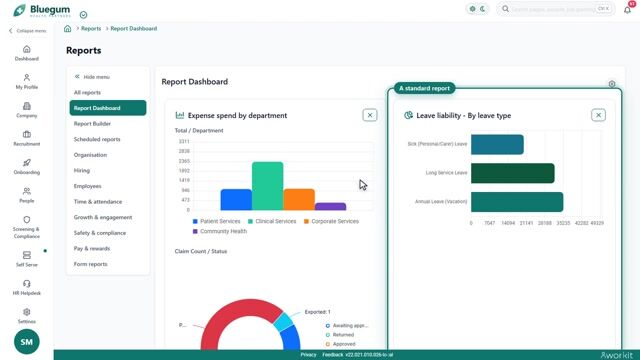Screen dimensions: 640x360
Task: Click the Clinical Services green bar
Action: pyautogui.click(x=267, y=186)
